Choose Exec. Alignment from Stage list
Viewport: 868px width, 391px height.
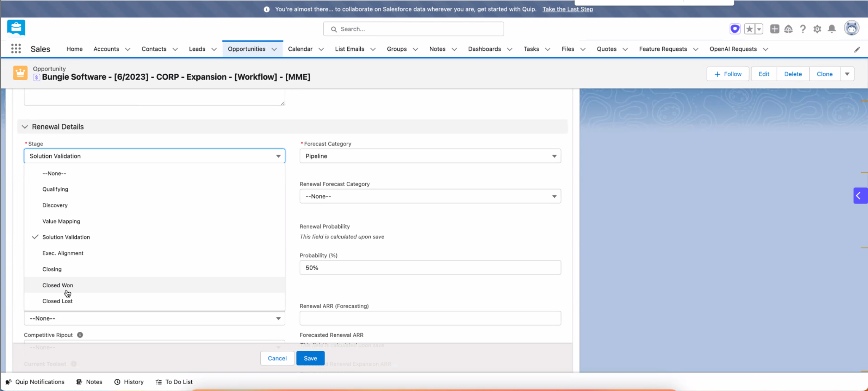coord(63,253)
